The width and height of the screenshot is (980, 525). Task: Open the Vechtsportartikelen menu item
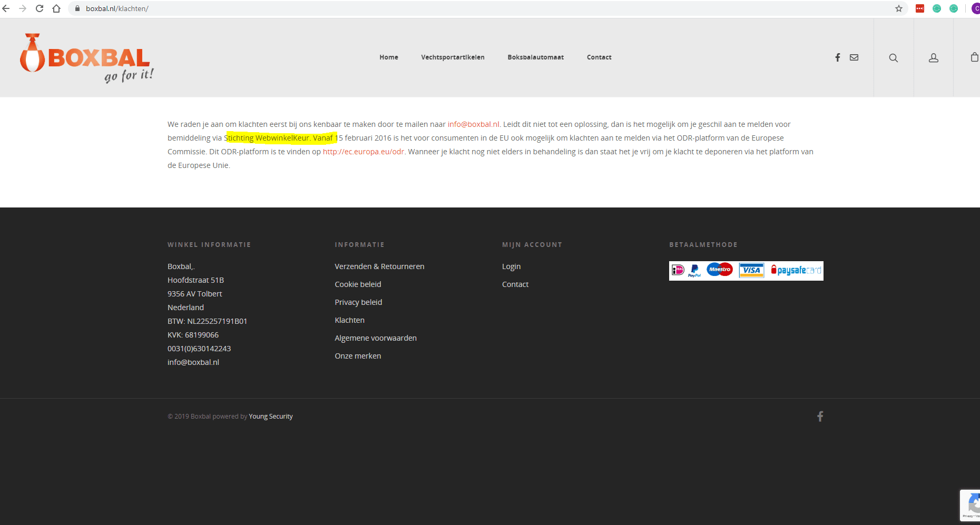[453, 57]
